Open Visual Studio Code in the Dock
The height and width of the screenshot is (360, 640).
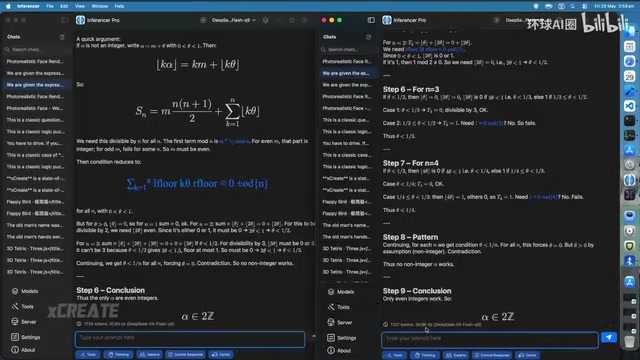(630, 106)
